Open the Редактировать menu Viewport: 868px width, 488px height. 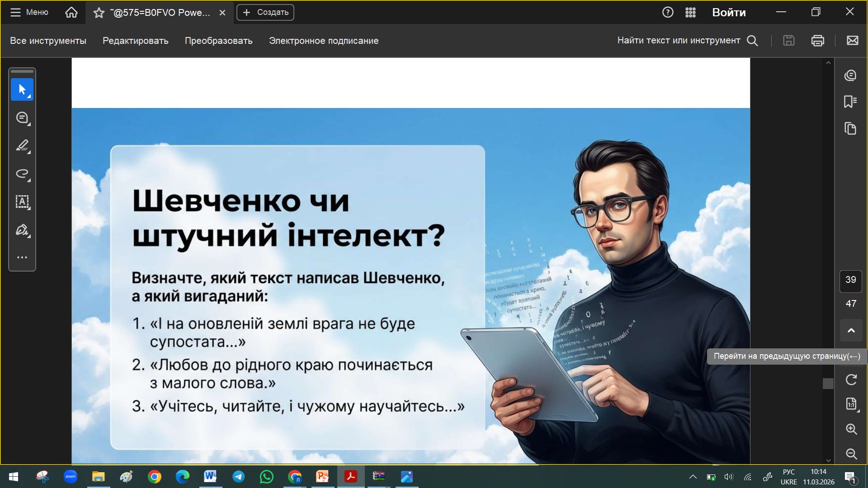[x=135, y=41]
